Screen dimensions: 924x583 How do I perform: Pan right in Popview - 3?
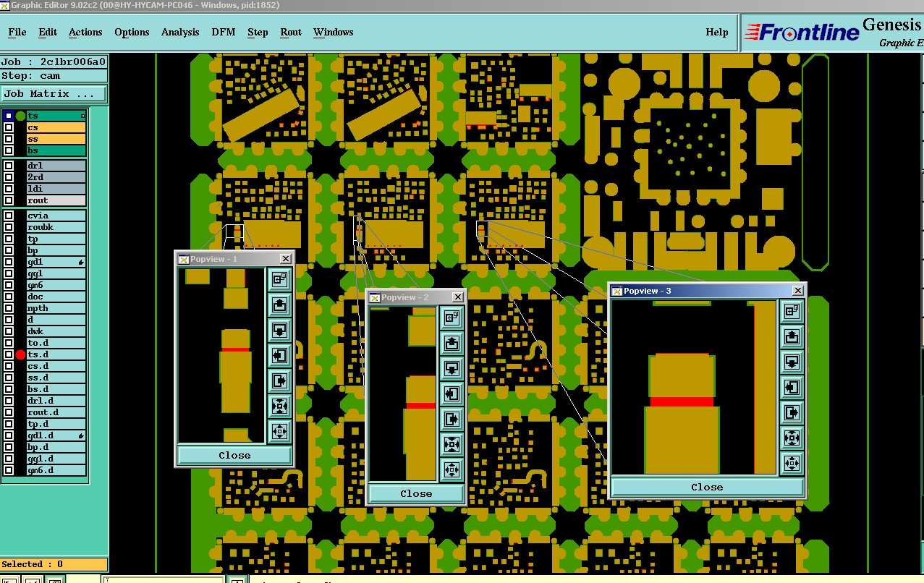[x=792, y=412]
